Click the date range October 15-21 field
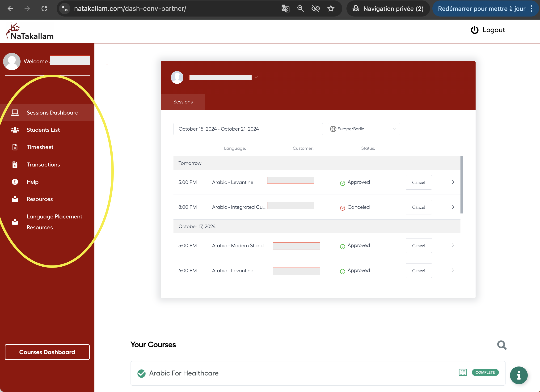The width and height of the screenshot is (540, 392). coord(248,129)
